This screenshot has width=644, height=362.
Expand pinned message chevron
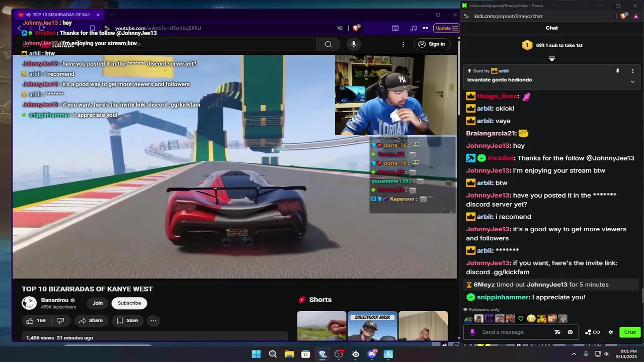click(x=632, y=81)
